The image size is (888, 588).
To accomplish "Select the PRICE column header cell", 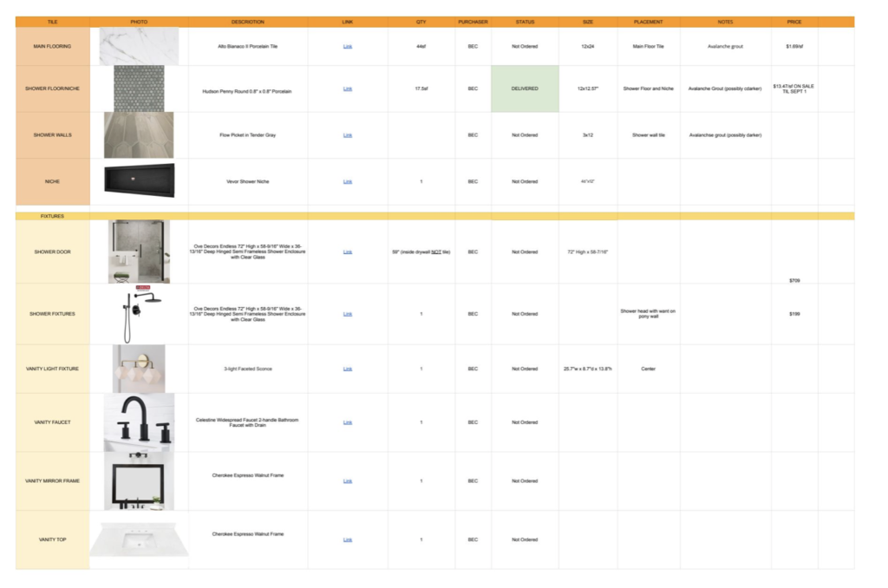I will [793, 22].
